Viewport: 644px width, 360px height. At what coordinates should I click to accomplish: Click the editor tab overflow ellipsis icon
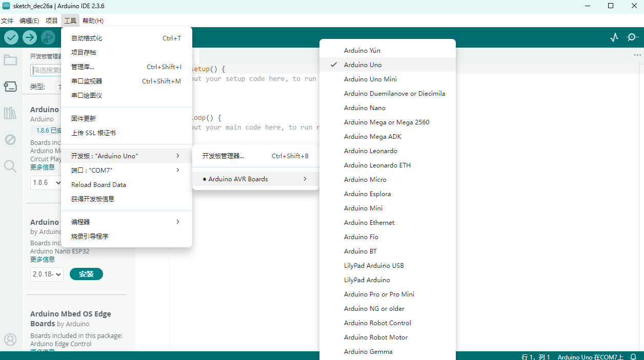637,55
